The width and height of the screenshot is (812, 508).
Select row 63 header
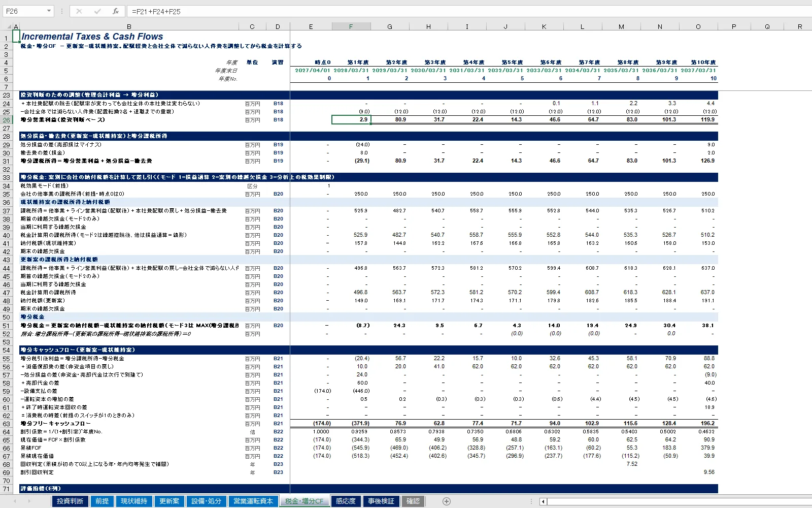pos(6,424)
